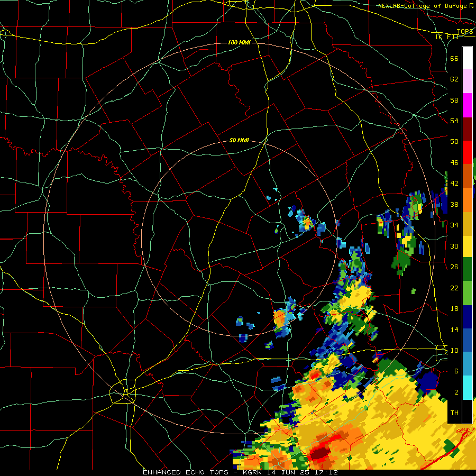Viewport: 476px width, 476px height.
Task: Click legend value "66"
Action: coord(454,58)
